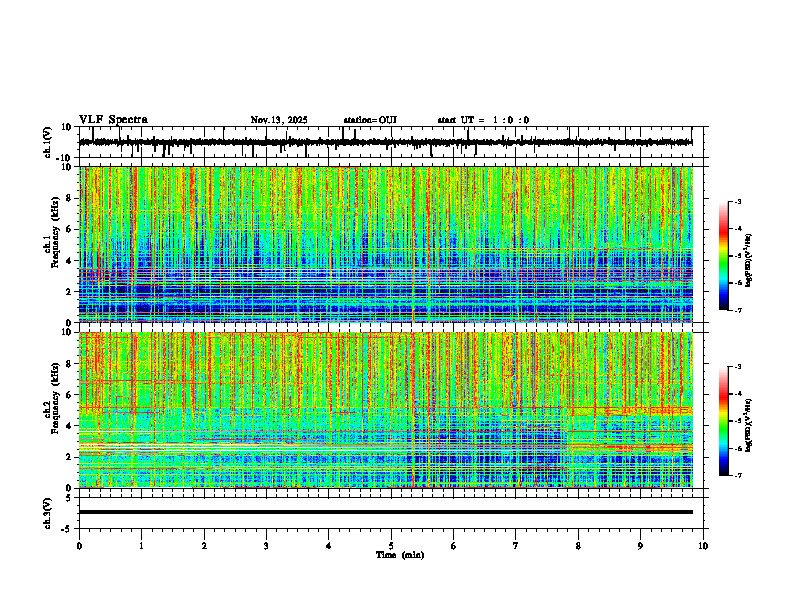
Task: Click the thick black ch.3 voltage line
Action: coord(385,512)
